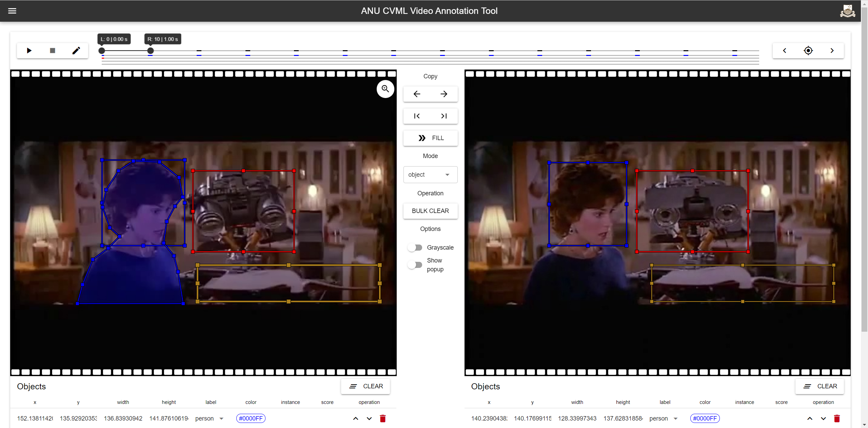Click the left slider handle at frame 0
The height and width of the screenshot is (428, 868).
coord(102,51)
